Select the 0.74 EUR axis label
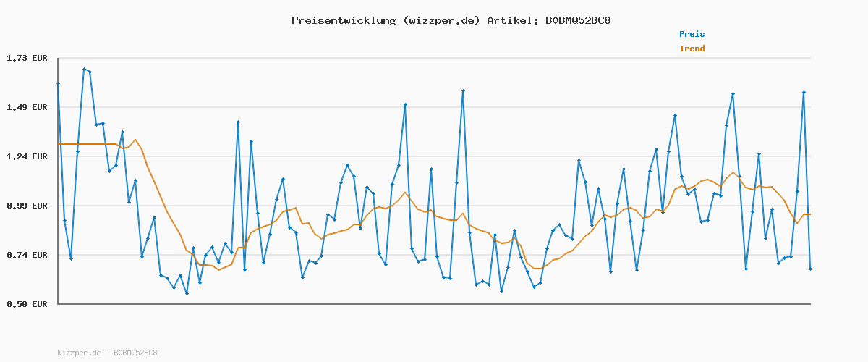 pos(27,255)
